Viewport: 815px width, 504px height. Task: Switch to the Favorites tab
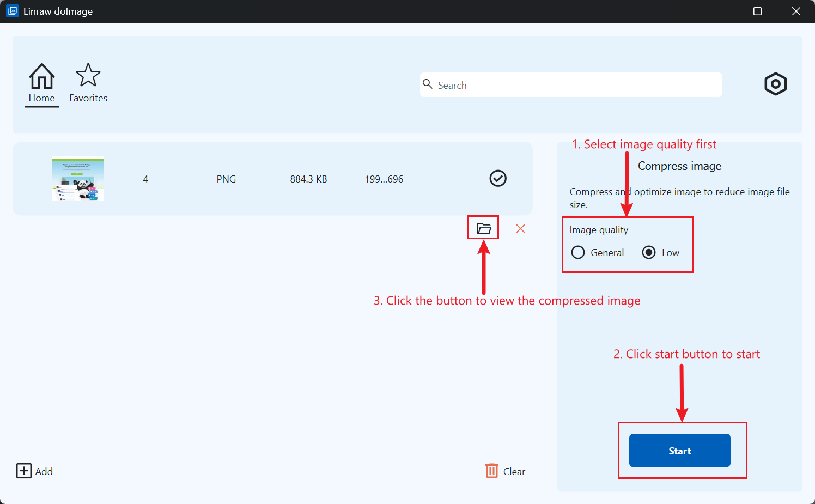[88, 84]
